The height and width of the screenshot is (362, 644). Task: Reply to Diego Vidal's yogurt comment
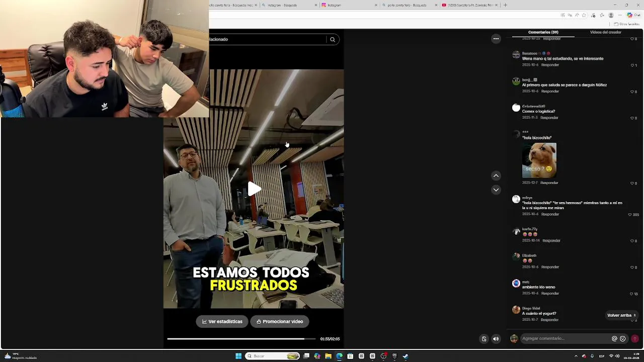click(549, 320)
